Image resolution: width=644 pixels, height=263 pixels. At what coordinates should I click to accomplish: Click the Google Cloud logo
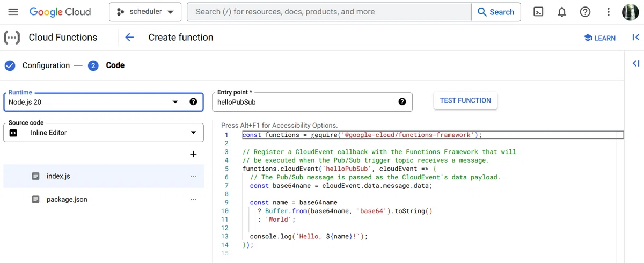[60, 12]
